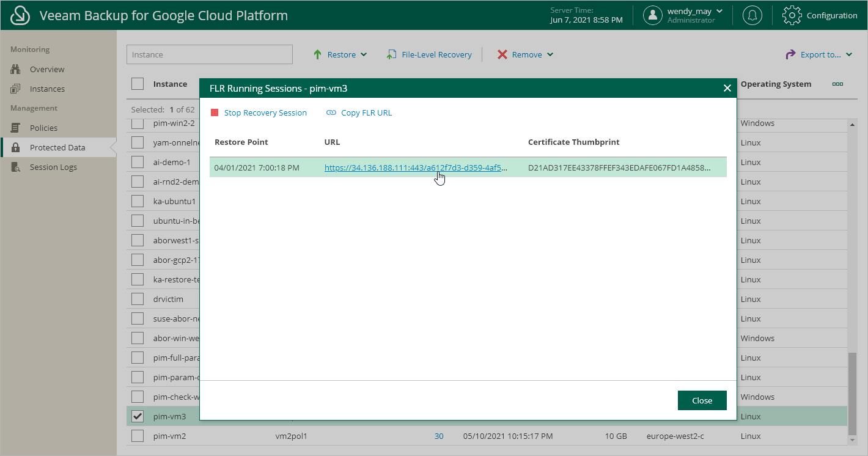
Task: Click the user avatar icon
Action: 653,15
